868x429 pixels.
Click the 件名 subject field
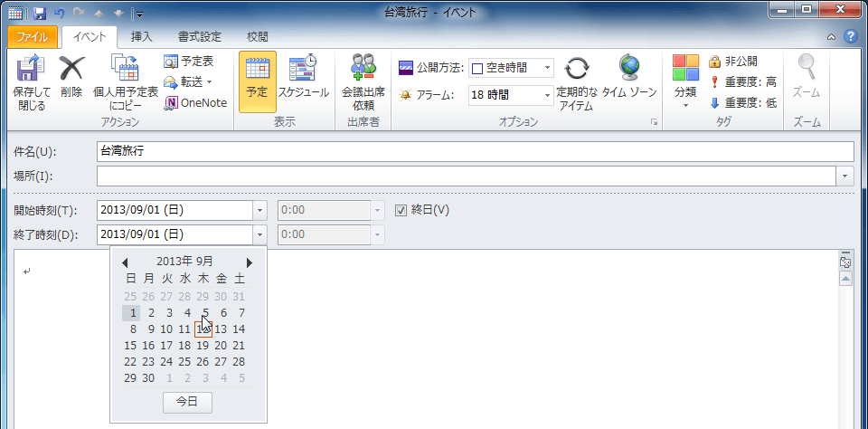[476, 151]
